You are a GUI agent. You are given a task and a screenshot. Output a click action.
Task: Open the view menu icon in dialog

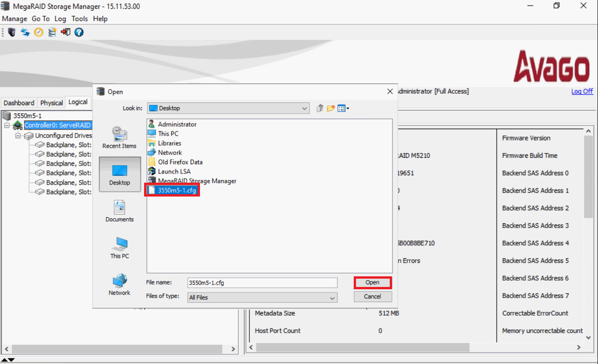343,108
